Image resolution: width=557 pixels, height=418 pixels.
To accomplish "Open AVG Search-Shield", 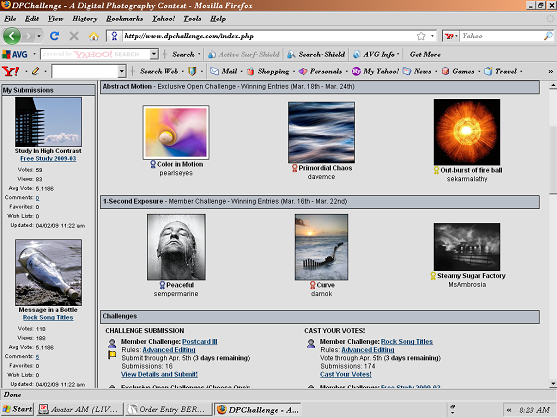I will (x=316, y=54).
